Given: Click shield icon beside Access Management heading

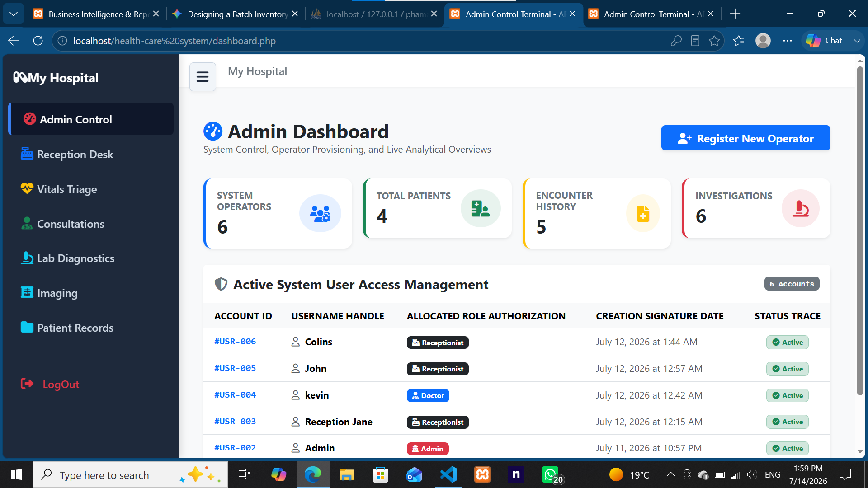Looking at the screenshot, I should pyautogui.click(x=221, y=284).
